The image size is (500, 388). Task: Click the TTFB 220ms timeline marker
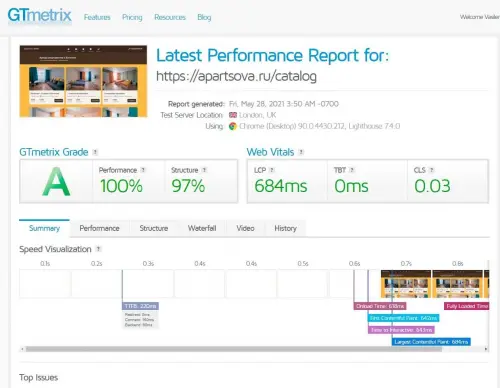click(140, 306)
